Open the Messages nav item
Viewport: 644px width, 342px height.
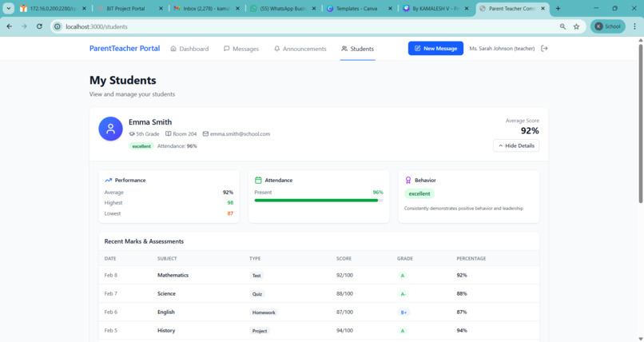[x=241, y=49]
